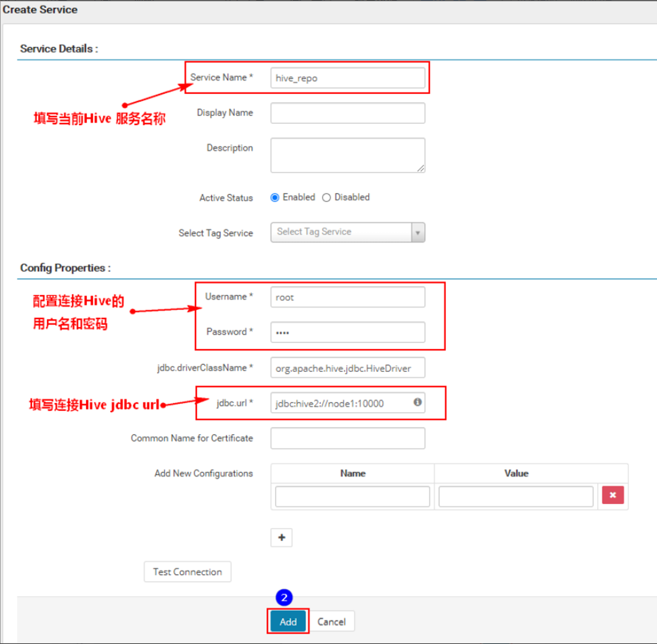This screenshot has width=657, height=644.
Task: Add a new configuration row with plus
Action: click(x=282, y=538)
